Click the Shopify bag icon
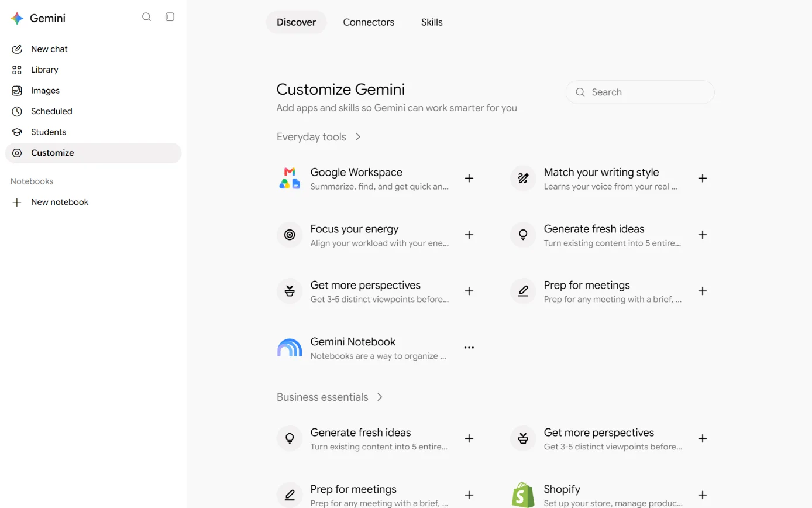Viewport: 812px width, 508px height. [x=523, y=495]
